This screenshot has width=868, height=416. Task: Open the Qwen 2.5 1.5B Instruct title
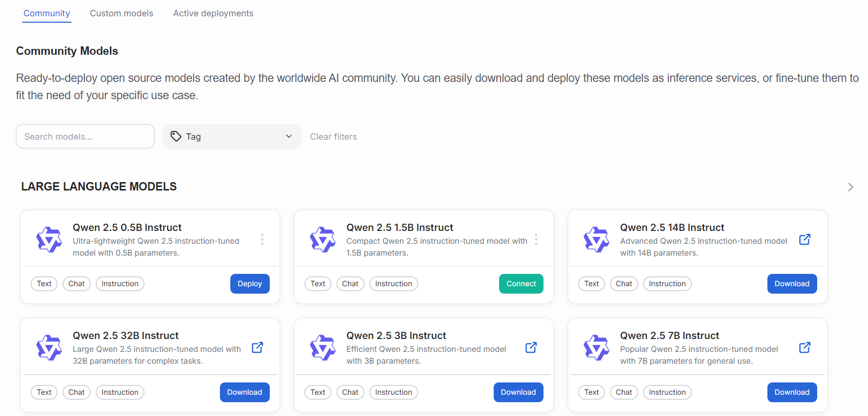click(x=399, y=227)
